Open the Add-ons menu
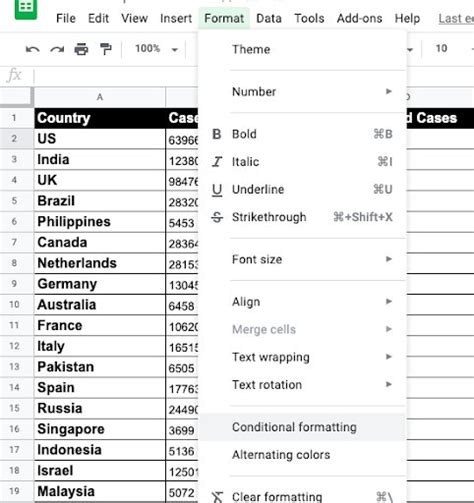474x503 pixels. 359,18
